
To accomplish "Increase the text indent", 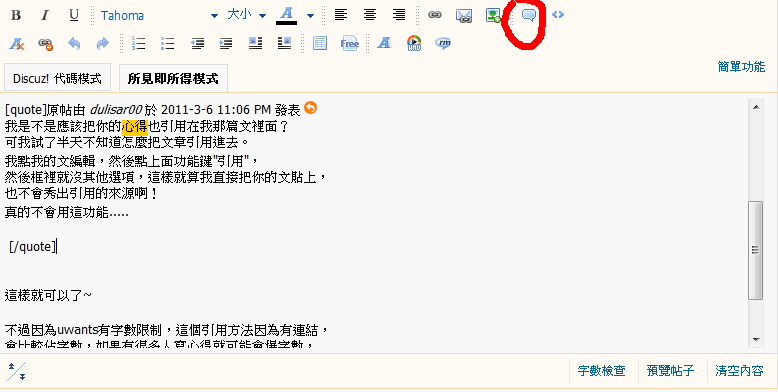I will 226,44.
